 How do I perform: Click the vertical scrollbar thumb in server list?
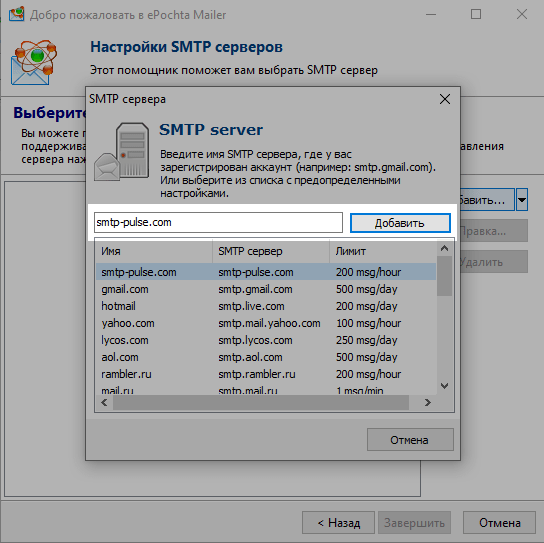pos(444,276)
